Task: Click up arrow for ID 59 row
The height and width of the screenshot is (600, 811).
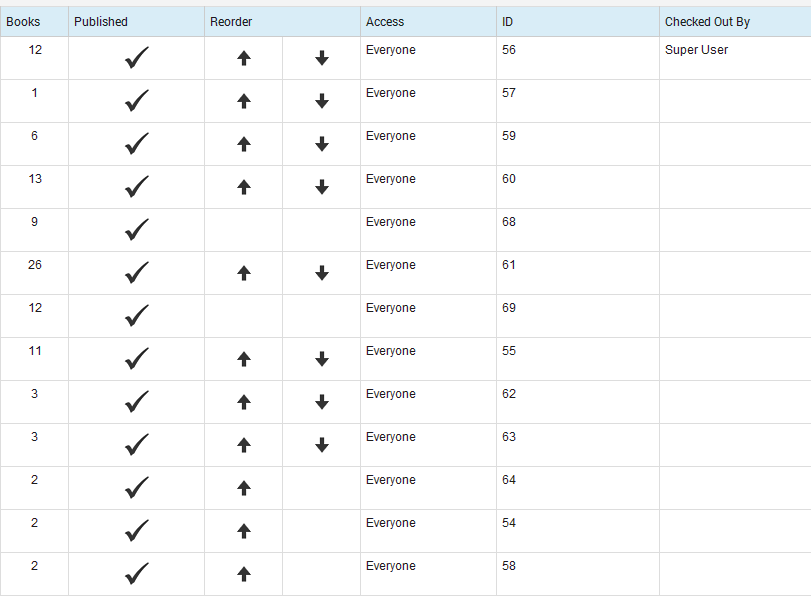Action: pos(244,144)
